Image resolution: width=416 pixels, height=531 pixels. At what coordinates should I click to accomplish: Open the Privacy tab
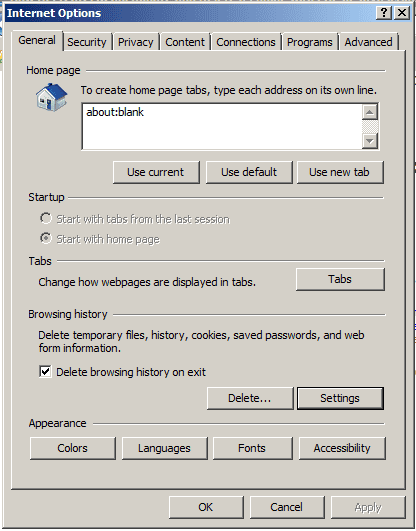136,42
